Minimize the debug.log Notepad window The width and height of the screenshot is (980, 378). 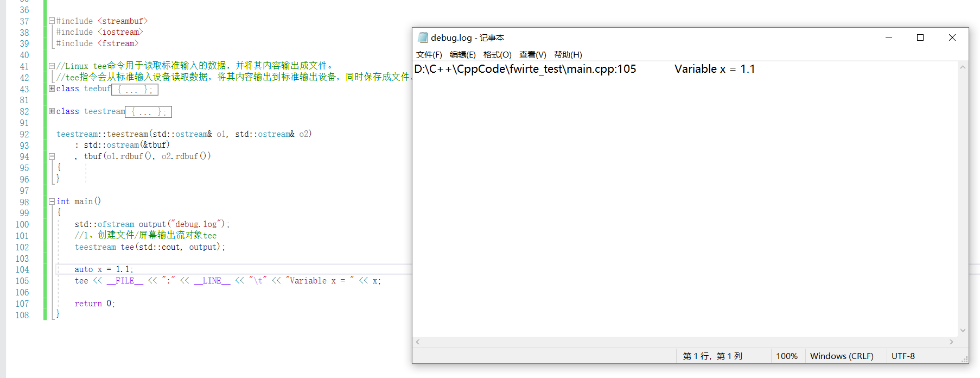[889, 37]
